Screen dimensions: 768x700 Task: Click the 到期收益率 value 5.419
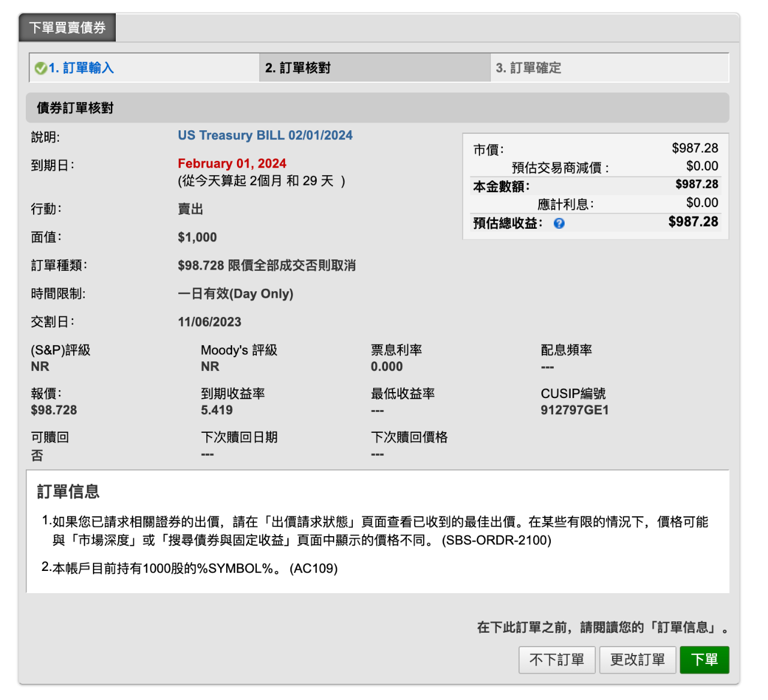click(x=217, y=409)
